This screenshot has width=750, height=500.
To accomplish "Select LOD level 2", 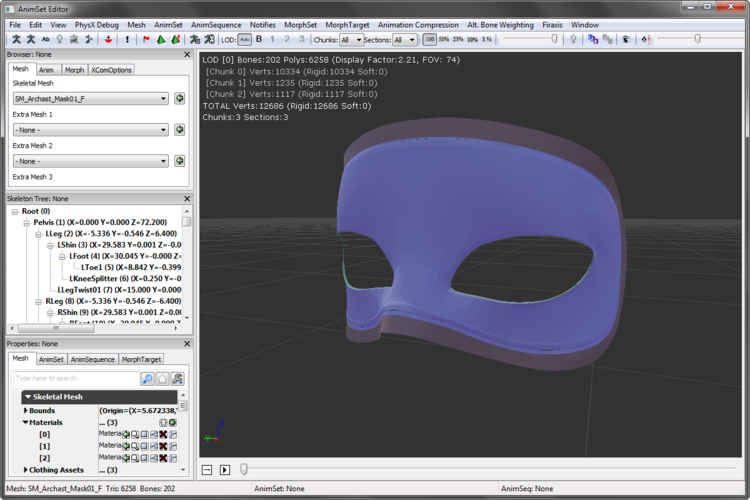I will [x=287, y=39].
